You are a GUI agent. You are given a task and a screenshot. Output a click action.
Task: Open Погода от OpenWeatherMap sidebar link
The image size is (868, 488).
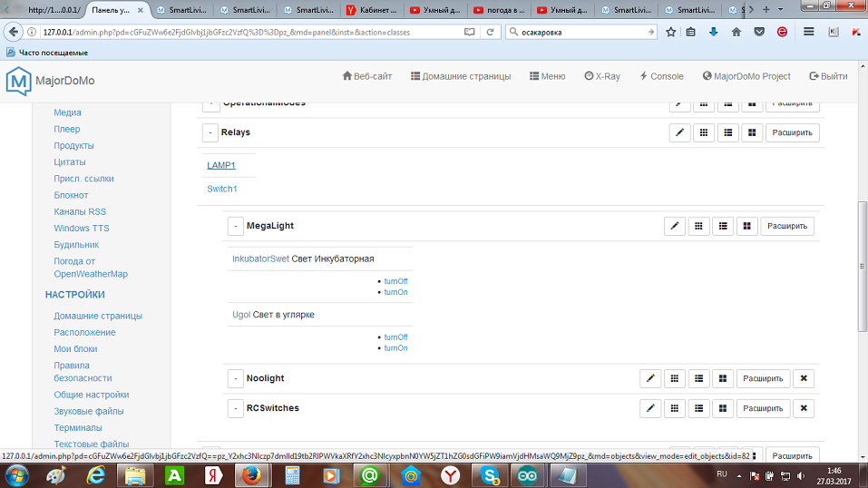pyautogui.click(x=91, y=268)
